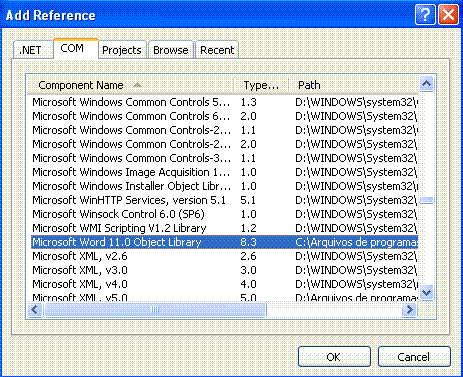This screenshot has height=377, width=463.
Task: Open the Recent tab
Action: [x=217, y=50]
